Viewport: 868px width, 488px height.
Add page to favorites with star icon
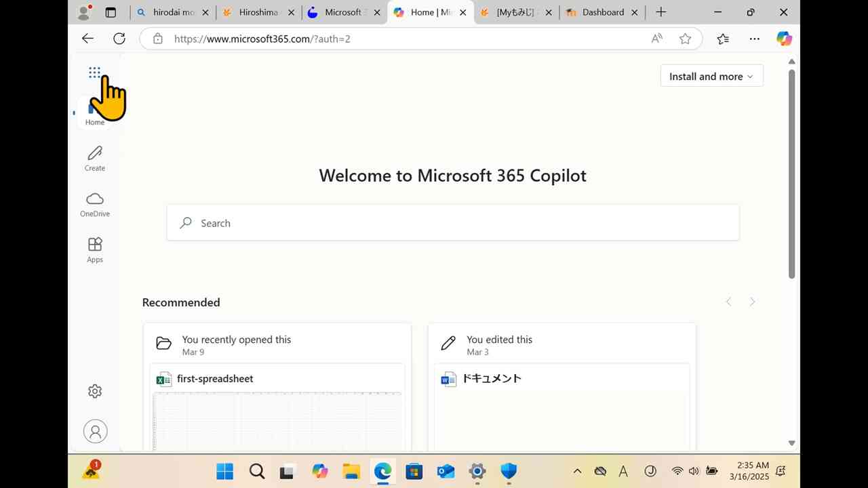coord(685,39)
